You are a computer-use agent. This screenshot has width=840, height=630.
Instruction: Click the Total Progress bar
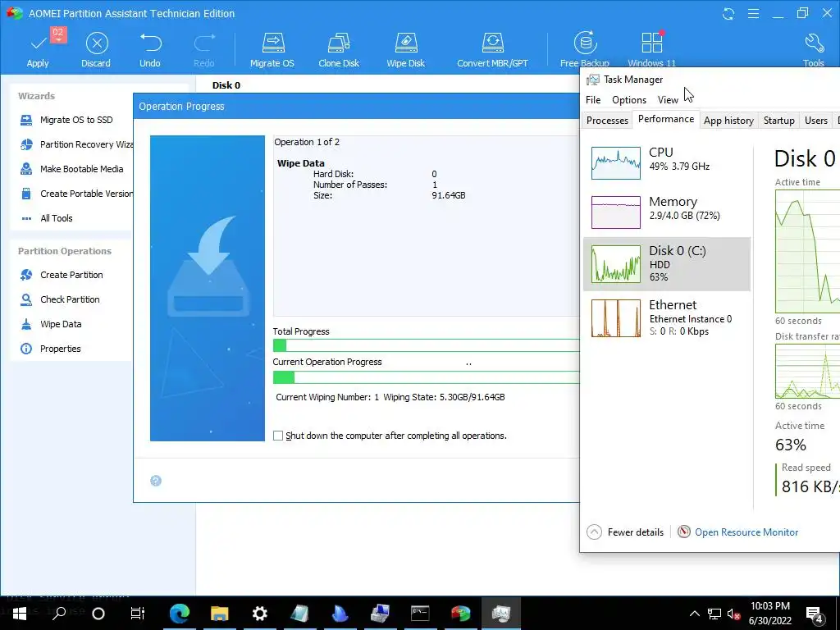pyautogui.click(x=426, y=345)
